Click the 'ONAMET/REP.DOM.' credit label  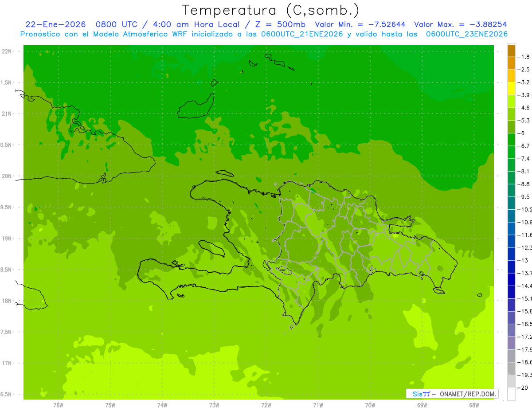point(468,394)
